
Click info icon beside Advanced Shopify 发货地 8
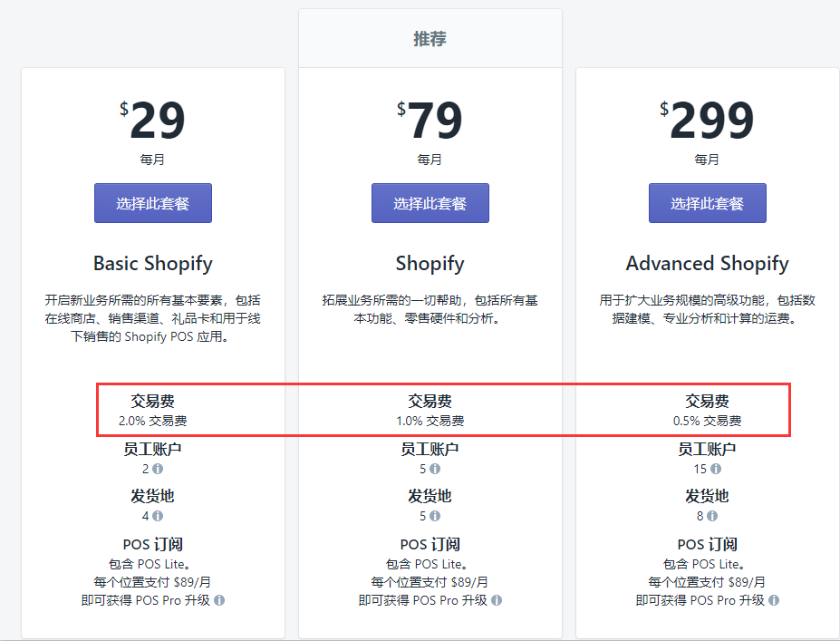tap(712, 517)
